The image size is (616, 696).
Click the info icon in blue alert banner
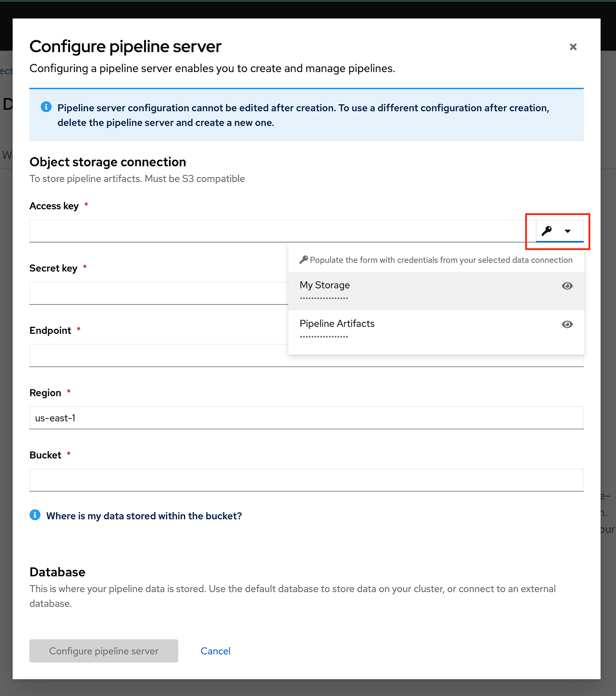pyautogui.click(x=46, y=107)
